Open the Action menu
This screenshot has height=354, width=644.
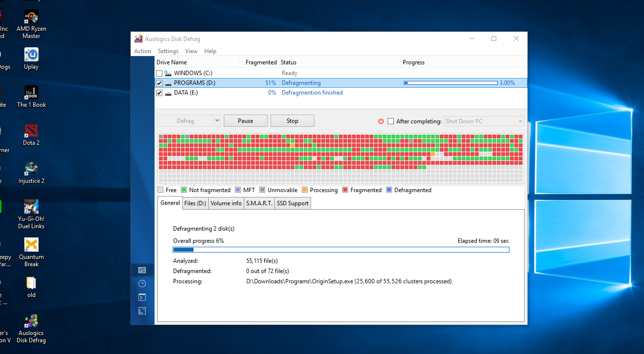click(x=142, y=51)
